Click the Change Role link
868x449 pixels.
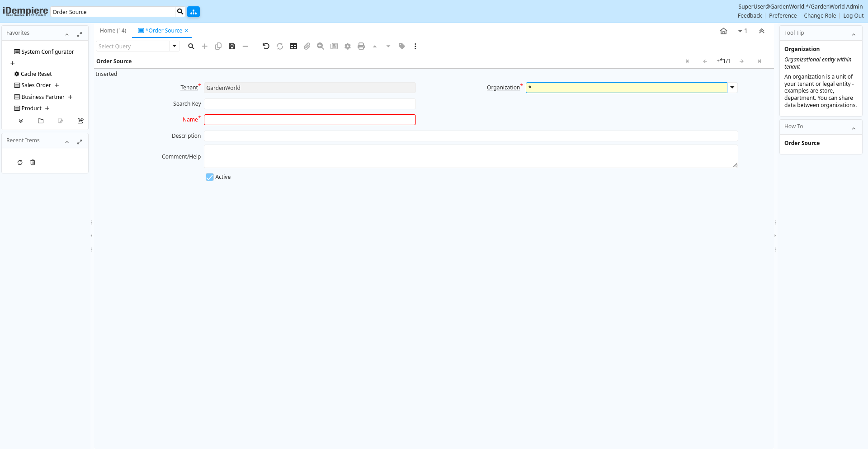point(820,16)
